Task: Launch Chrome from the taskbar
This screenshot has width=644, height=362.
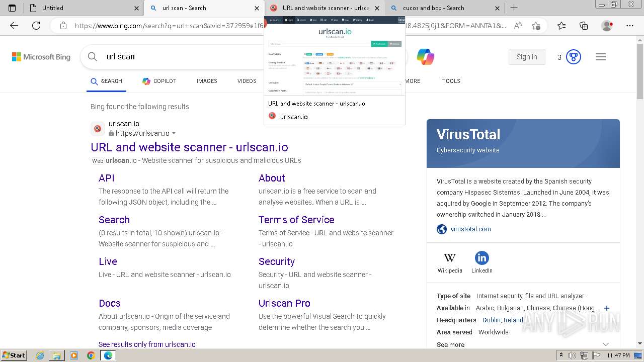Action: (x=91, y=355)
